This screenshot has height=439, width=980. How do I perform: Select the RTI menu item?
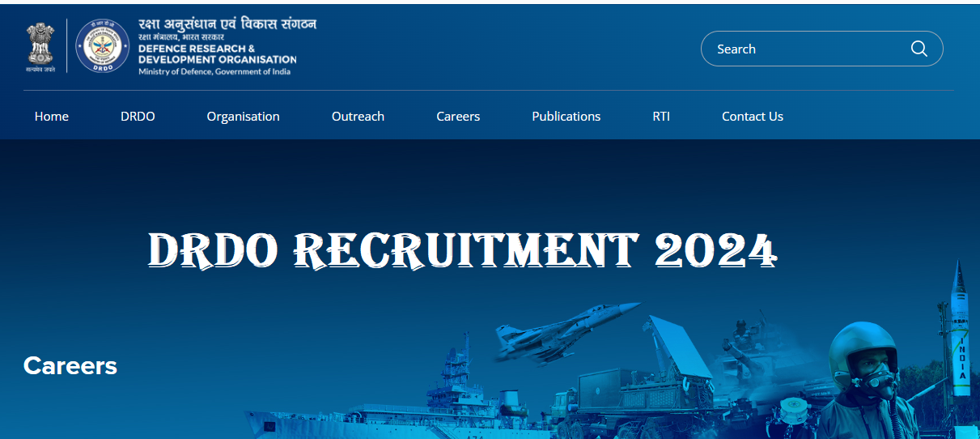pyautogui.click(x=661, y=116)
